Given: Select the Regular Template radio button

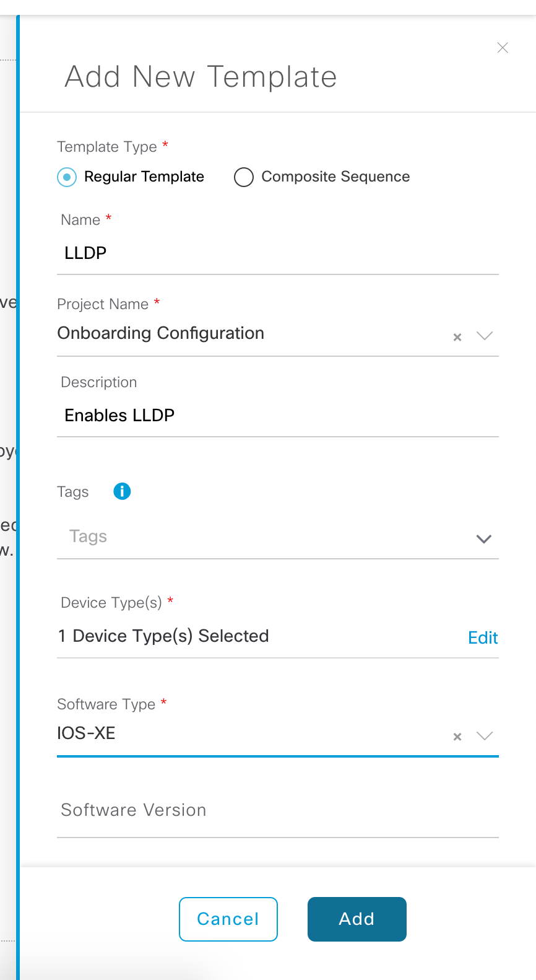Looking at the screenshot, I should pyautogui.click(x=67, y=177).
